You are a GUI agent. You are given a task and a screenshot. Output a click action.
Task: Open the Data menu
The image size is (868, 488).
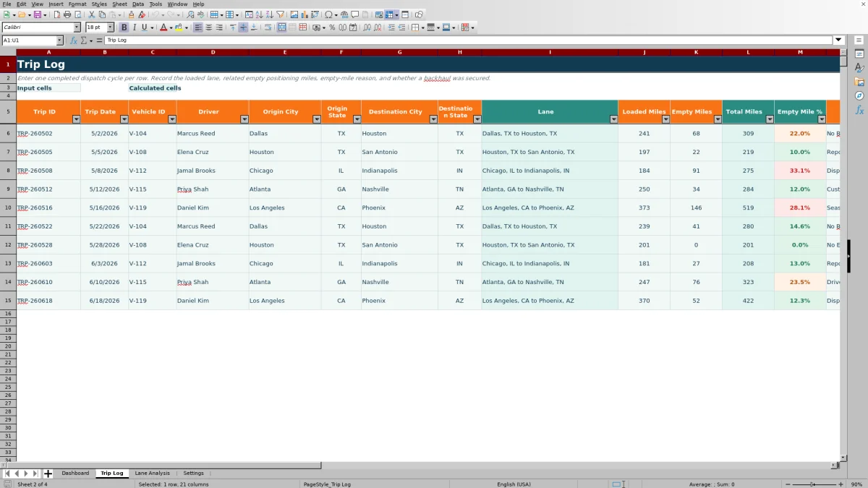pos(137,4)
